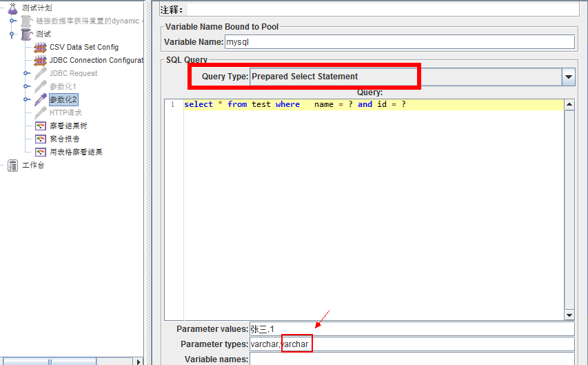Screen dimensions: 588x365
Task: Select the 察看结果树 listener icon
Action: pyautogui.click(x=40, y=126)
